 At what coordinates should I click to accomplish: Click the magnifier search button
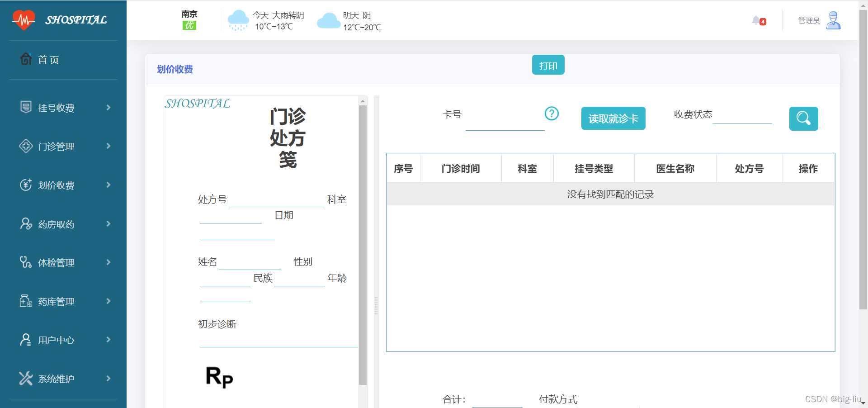point(804,119)
